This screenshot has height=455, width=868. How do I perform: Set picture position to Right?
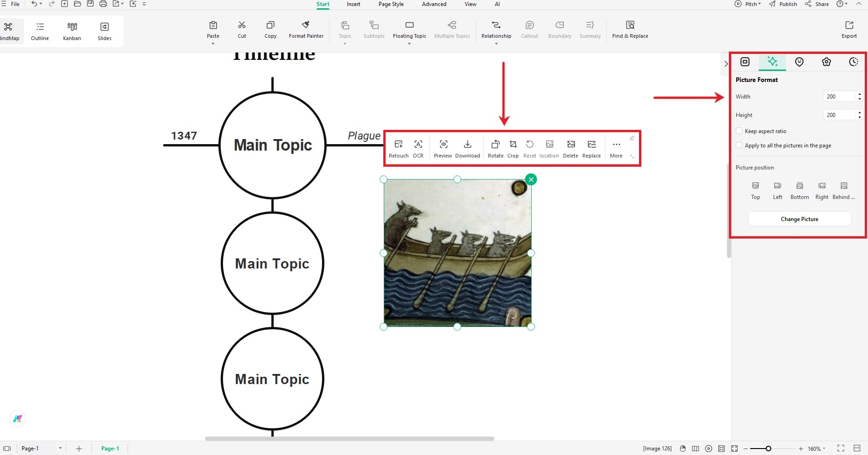point(822,191)
